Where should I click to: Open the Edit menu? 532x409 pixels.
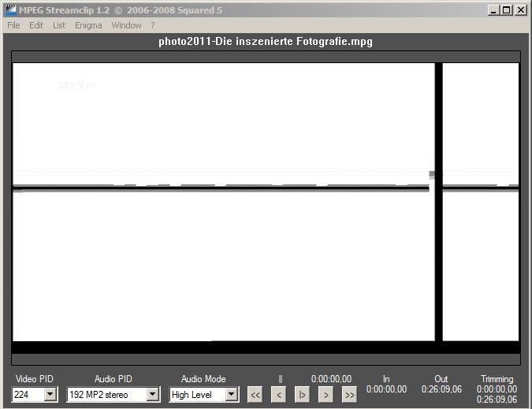(36, 25)
